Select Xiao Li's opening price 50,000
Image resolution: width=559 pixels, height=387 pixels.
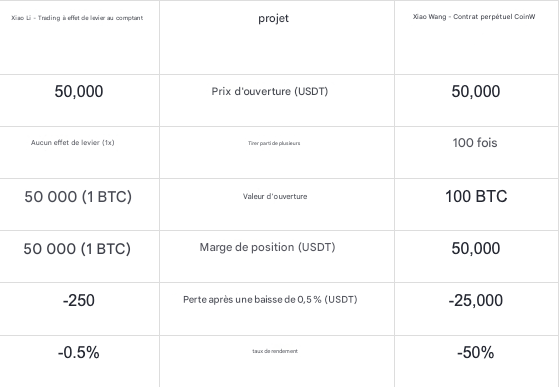(x=79, y=91)
